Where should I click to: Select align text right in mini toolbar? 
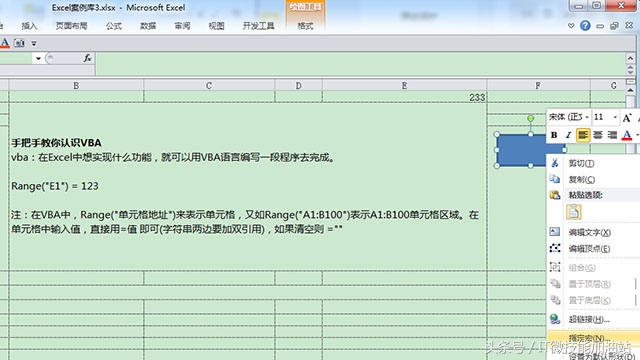612,135
